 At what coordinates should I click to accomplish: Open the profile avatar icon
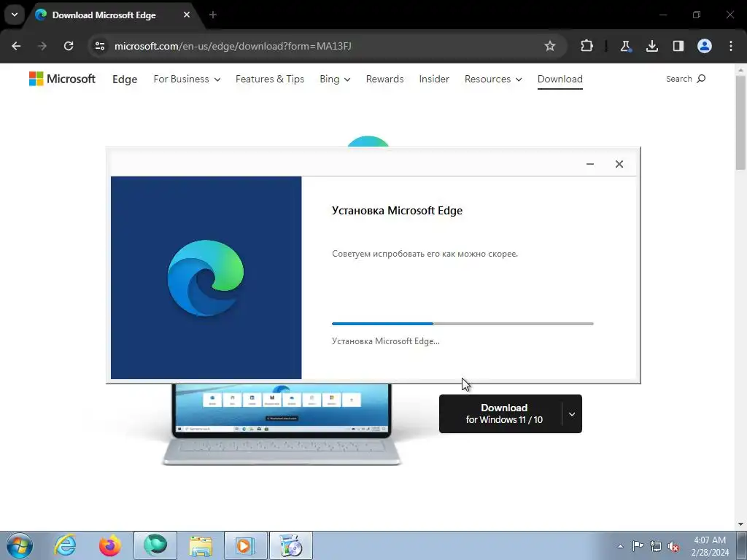[705, 46]
